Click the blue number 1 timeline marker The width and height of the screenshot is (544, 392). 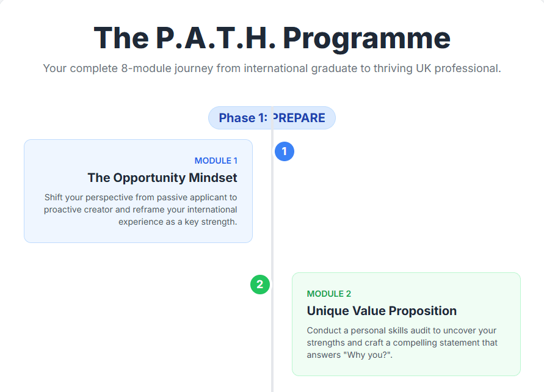tap(285, 151)
